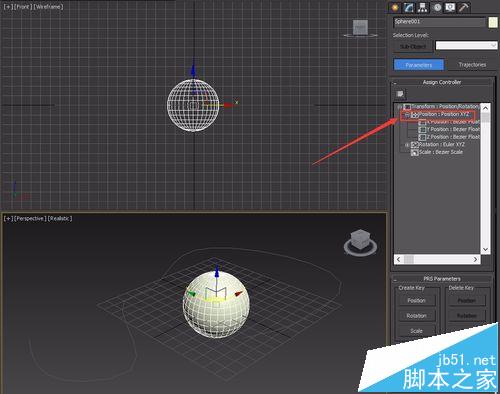
Task: Open the Create command panel tab
Action: pyautogui.click(x=395, y=7)
